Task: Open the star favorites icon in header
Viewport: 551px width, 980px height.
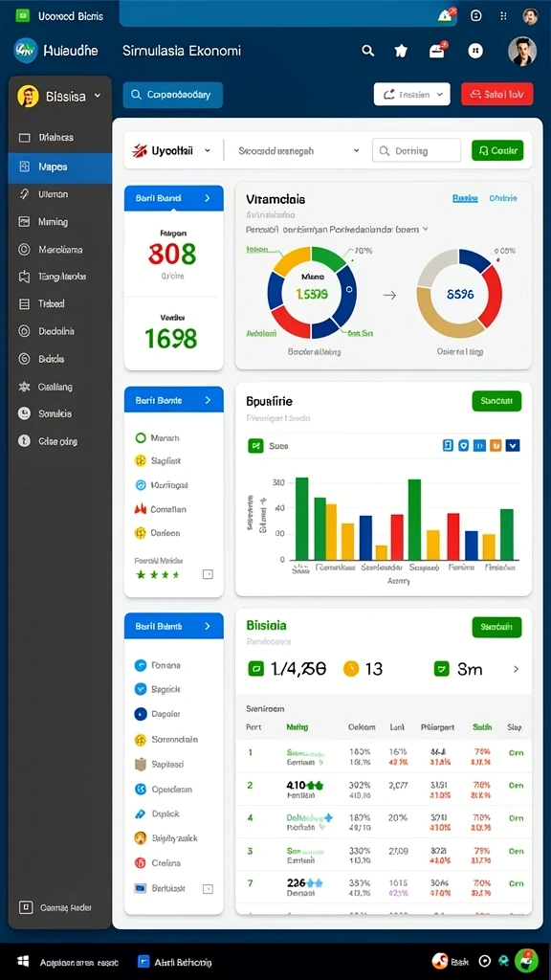Action: (401, 52)
